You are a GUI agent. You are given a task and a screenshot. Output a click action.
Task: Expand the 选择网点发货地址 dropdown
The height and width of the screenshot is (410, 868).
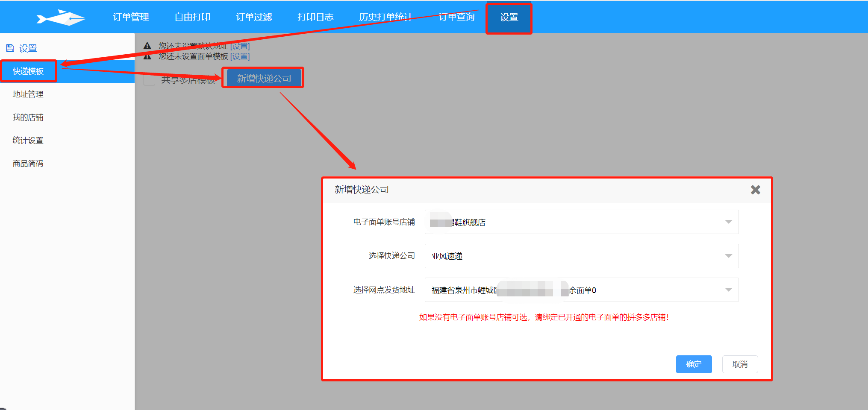click(x=581, y=290)
